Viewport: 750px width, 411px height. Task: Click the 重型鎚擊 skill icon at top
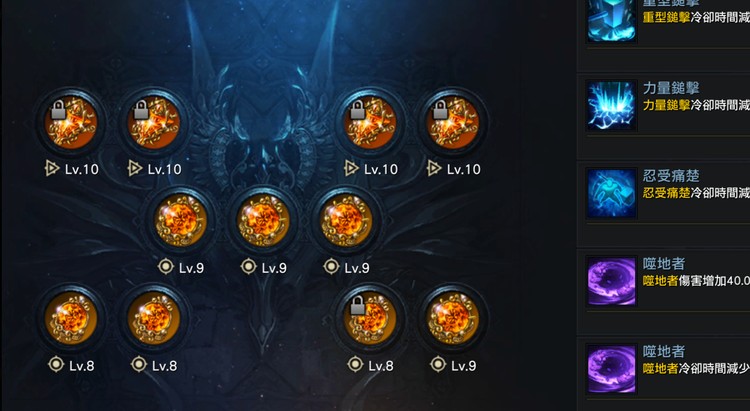(x=611, y=20)
